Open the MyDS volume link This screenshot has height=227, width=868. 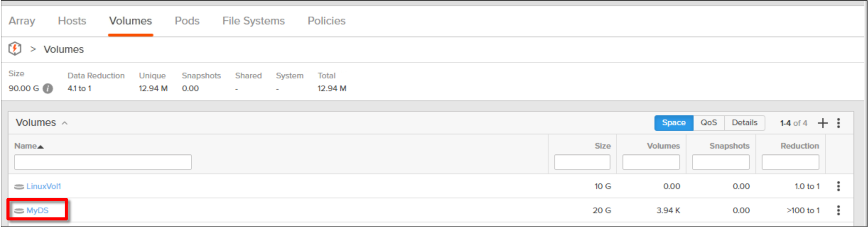pyautogui.click(x=38, y=210)
